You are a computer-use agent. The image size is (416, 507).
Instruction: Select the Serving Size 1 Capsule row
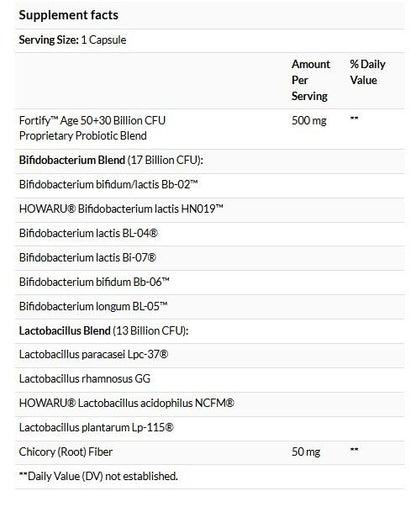click(210, 40)
